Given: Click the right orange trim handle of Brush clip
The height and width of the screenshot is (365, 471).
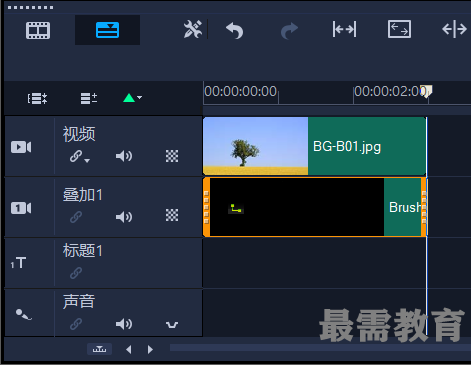Looking at the screenshot, I should coord(424,207).
